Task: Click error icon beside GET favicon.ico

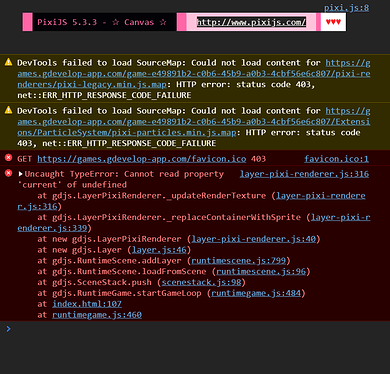Action: (x=8, y=158)
